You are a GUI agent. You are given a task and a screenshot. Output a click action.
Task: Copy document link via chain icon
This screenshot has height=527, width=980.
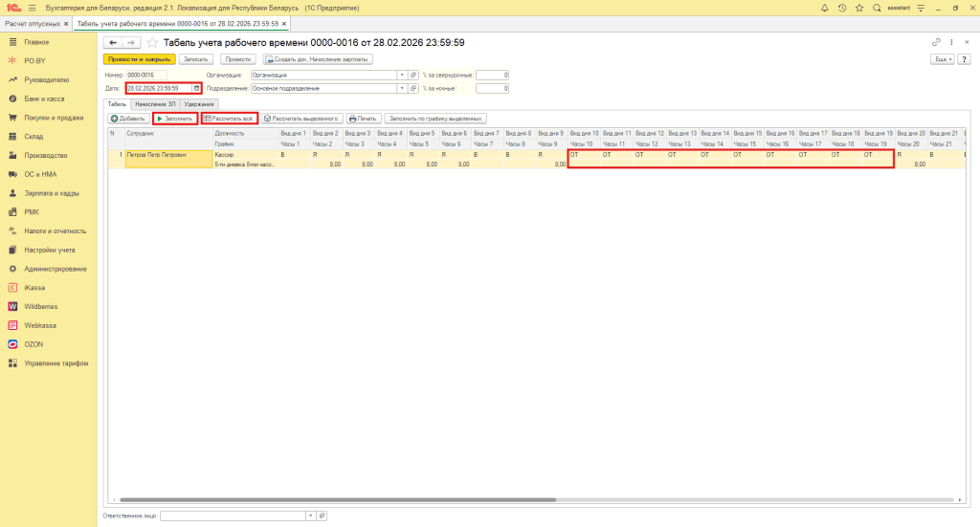tap(936, 42)
